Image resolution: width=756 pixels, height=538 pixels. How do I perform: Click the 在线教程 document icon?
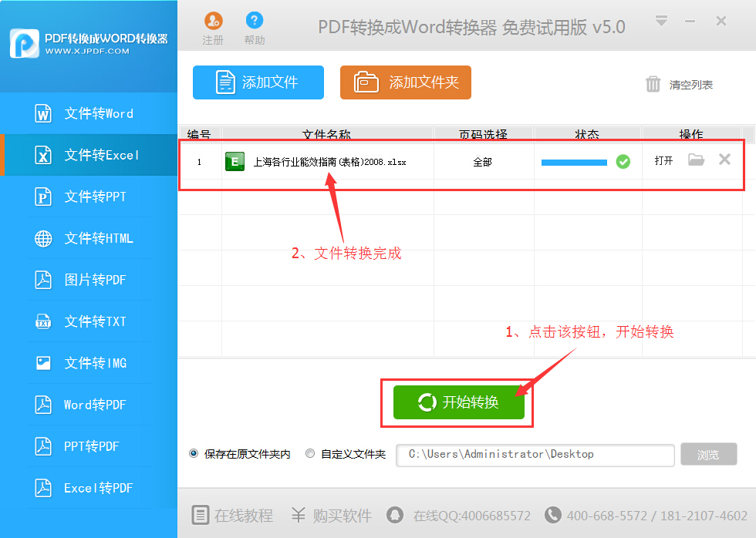200,514
